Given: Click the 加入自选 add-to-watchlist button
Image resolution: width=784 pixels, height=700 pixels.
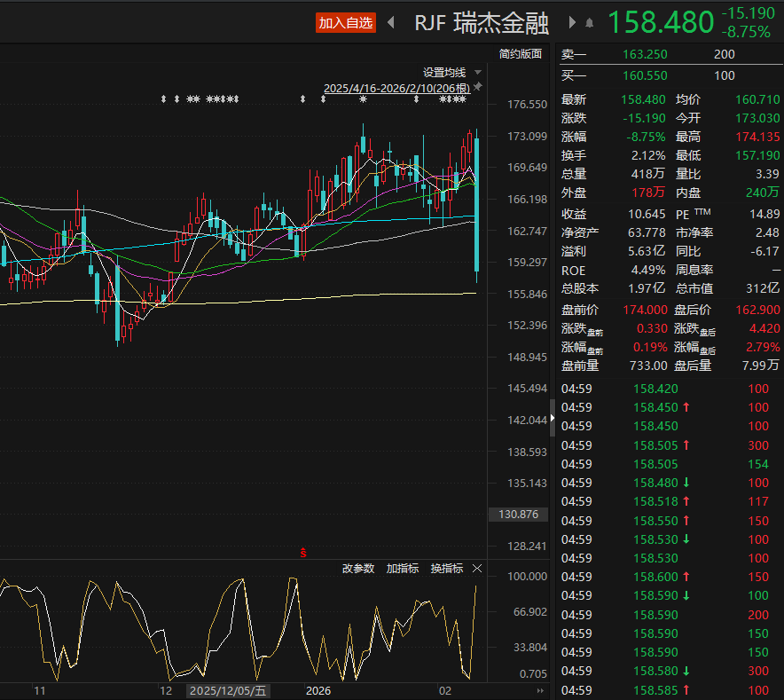Looking at the screenshot, I should (346, 23).
